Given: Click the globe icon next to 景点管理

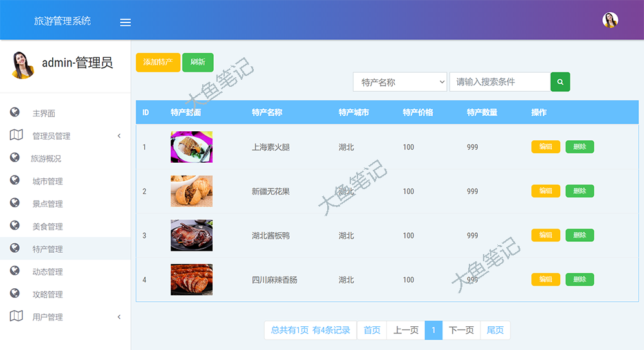Looking at the screenshot, I should pyautogui.click(x=15, y=202).
